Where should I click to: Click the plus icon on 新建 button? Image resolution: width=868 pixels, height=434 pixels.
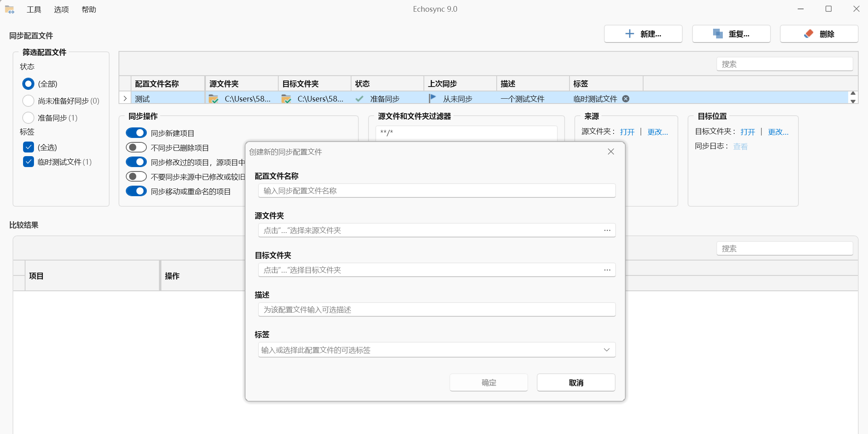pos(629,34)
